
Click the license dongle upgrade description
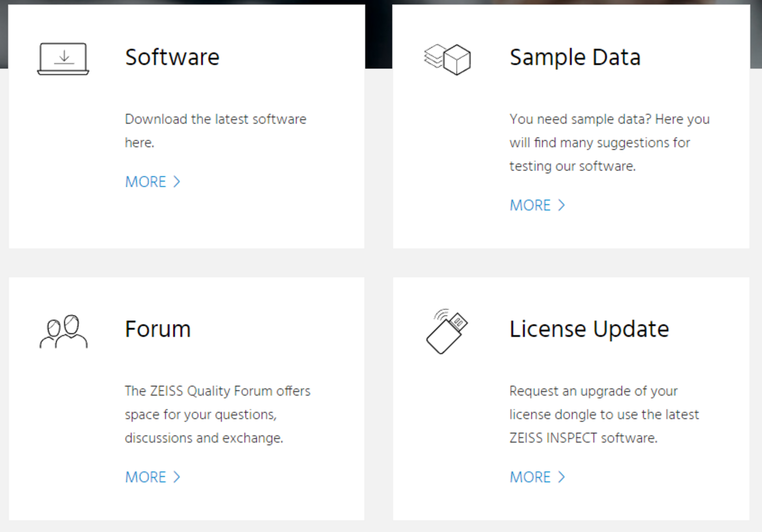[604, 414]
